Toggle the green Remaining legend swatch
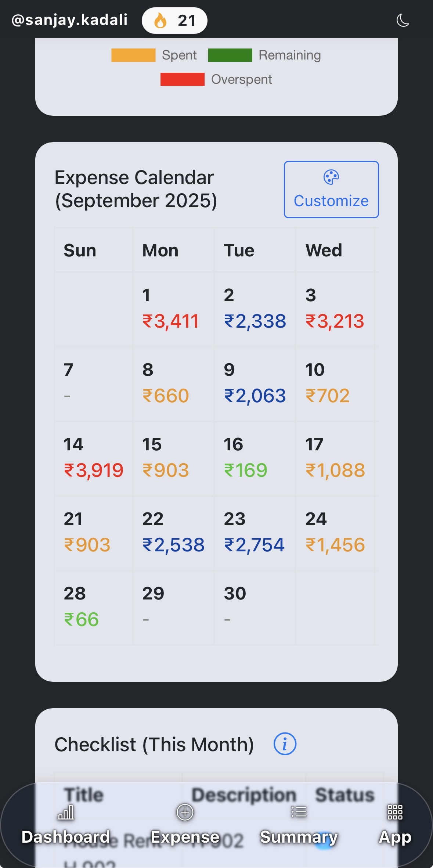Screen dimensions: 433x868 point(230,55)
